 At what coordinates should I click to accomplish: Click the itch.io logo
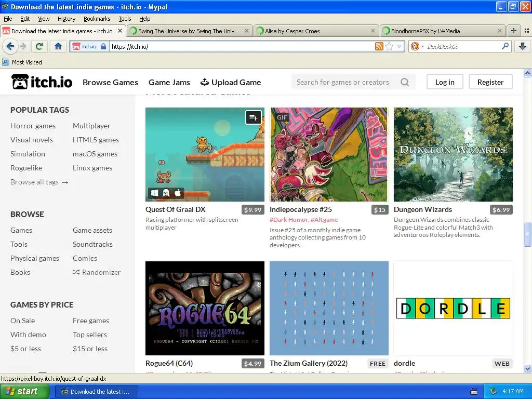[x=42, y=82]
